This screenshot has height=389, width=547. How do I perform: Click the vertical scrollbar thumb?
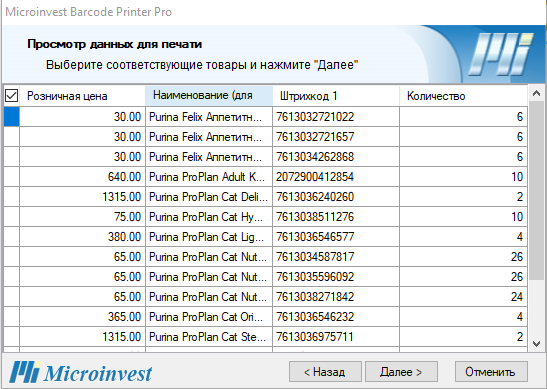(537, 190)
